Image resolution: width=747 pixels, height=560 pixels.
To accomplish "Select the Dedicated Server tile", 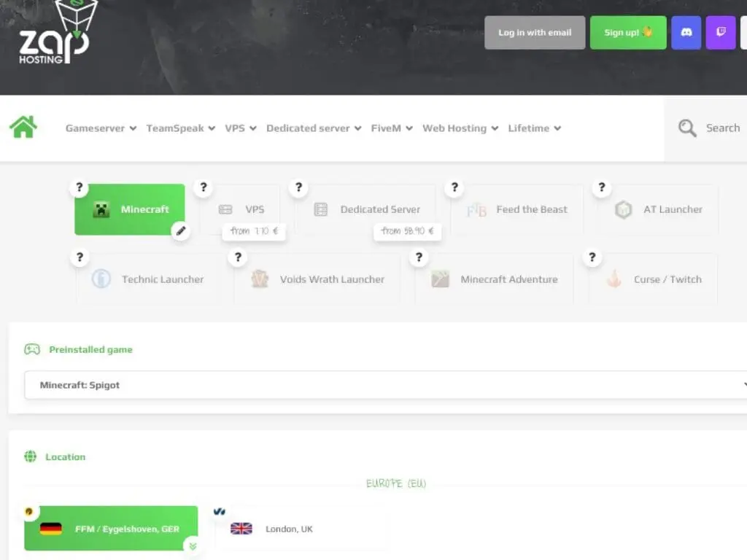I will (x=365, y=209).
